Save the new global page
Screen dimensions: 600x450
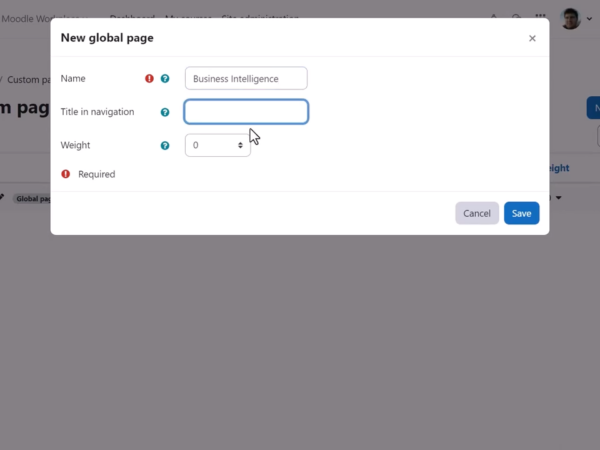(522, 213)
